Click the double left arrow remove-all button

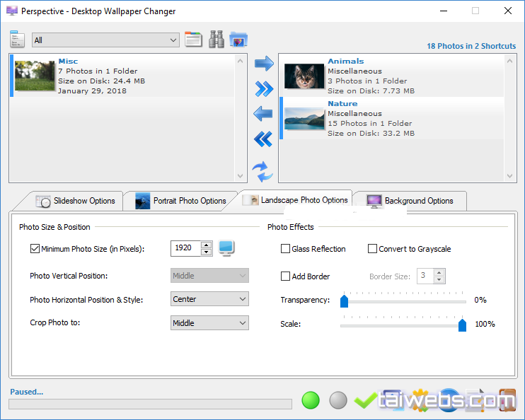(x=263, y=139)
